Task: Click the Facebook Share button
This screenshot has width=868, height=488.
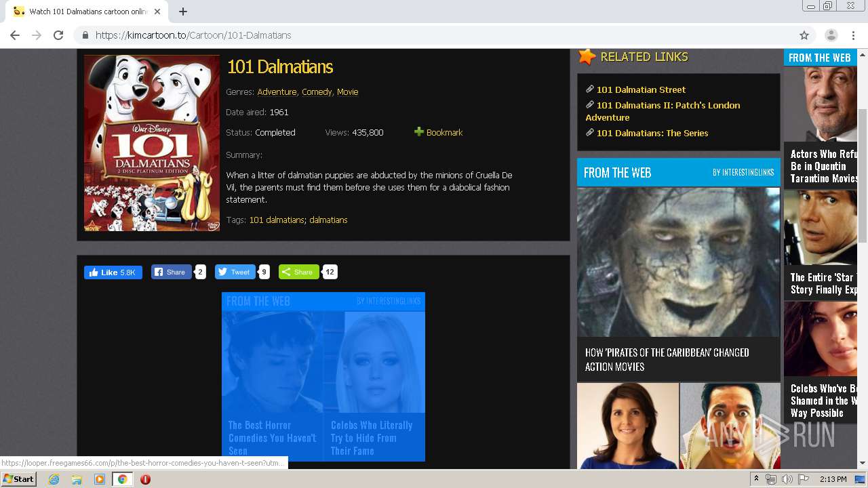Action: point(171,272)
